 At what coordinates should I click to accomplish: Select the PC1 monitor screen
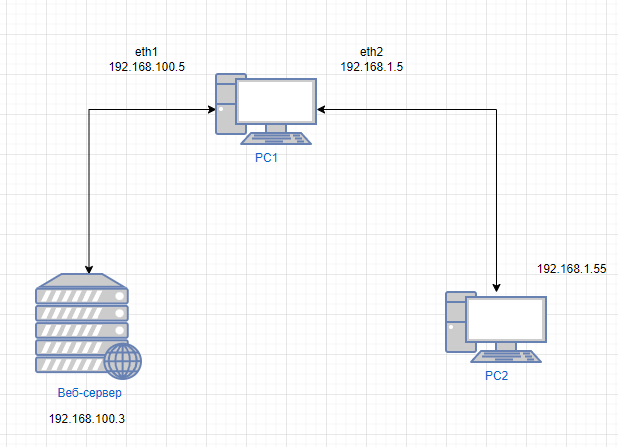pos(276,101)
